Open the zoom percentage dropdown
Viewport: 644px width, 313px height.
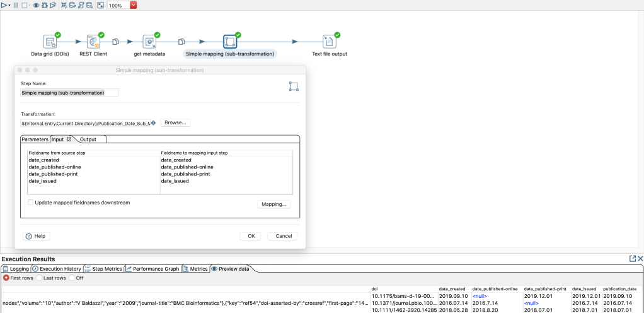[x=133, y=5]
